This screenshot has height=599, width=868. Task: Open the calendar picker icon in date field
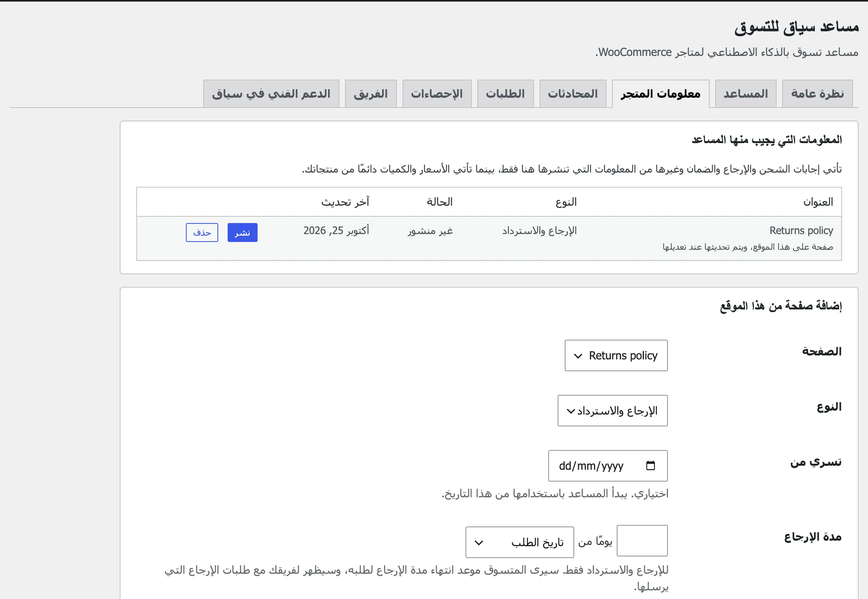(650, 466)
